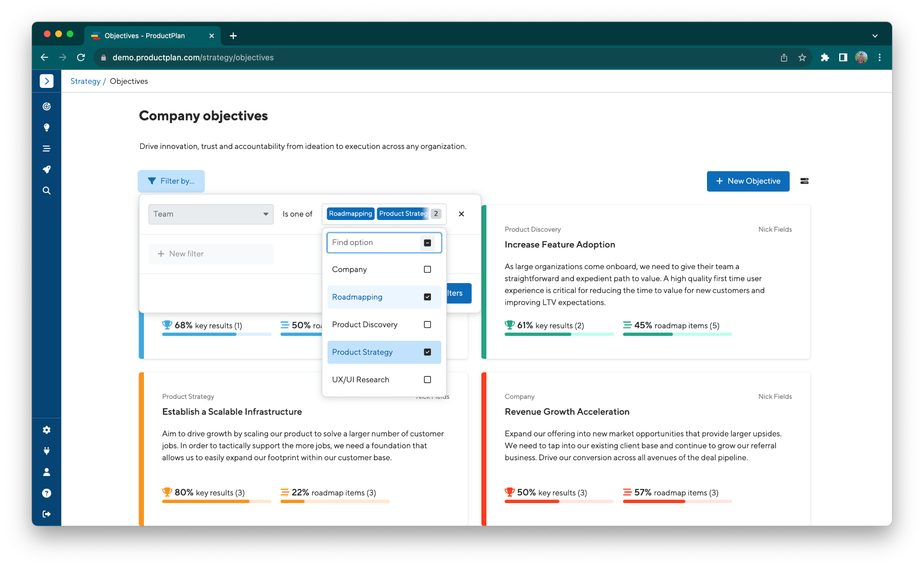The width and height of the screenshot is (924, 568).
Task: Click the navigation back arrow in browser
Action: 43,57
